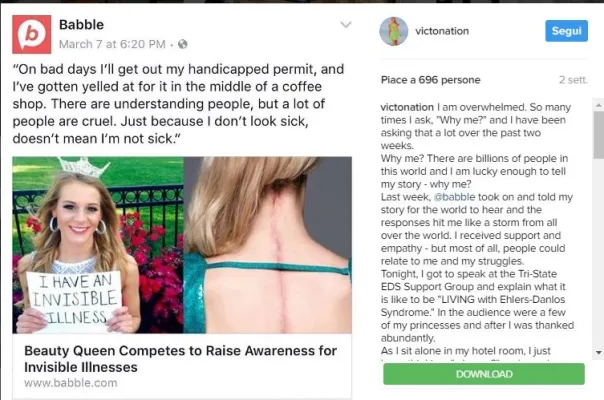Click the scrollbar up arrow
The height and width of the screenshot is (400, 604).
pos(598,105)
